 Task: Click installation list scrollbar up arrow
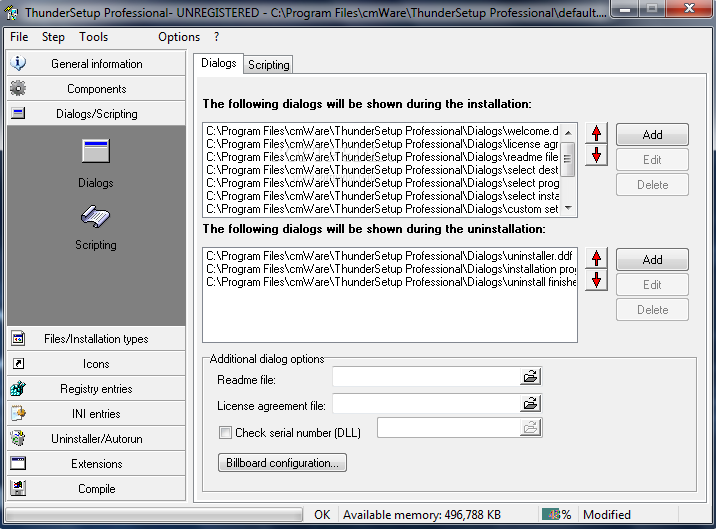tap(568, 132)
